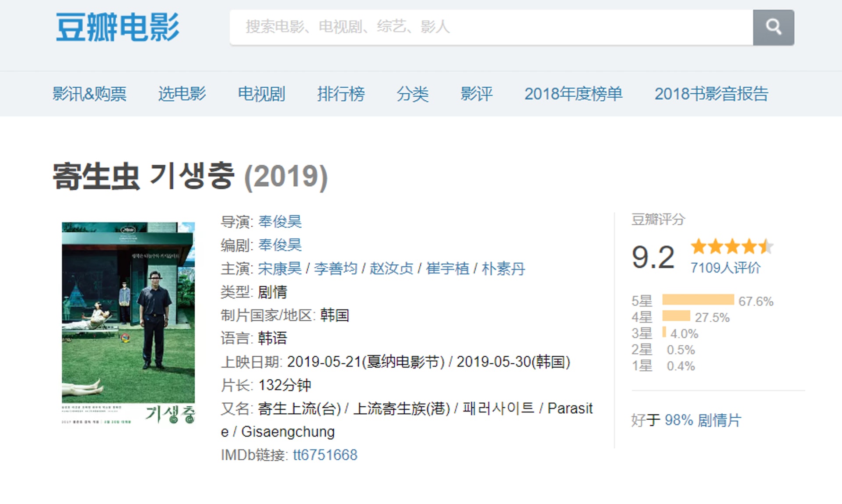Click the alternate title Gisaengchung
The height and width of the screenshot is (504, 842).
coord(288,432)
